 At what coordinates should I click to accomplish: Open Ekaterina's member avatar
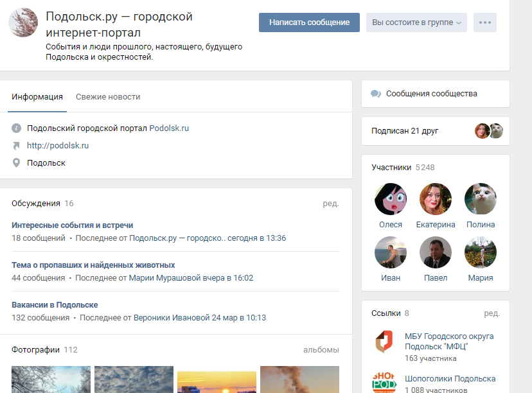coord(435,199)
